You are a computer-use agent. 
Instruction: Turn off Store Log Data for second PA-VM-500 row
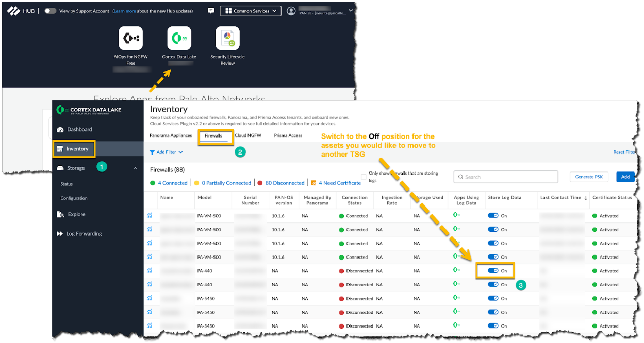click(493, 230)
